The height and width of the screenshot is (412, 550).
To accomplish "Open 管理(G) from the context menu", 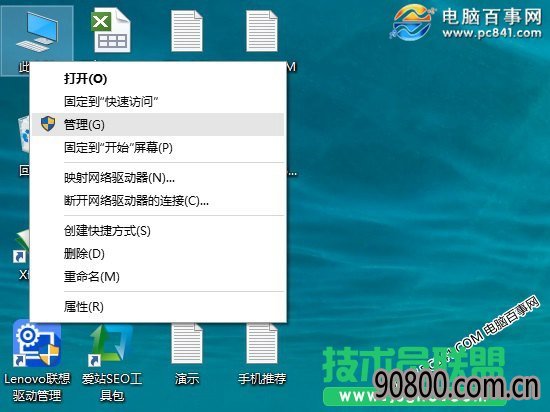I will pyautogui.click(x=158, y=124).
